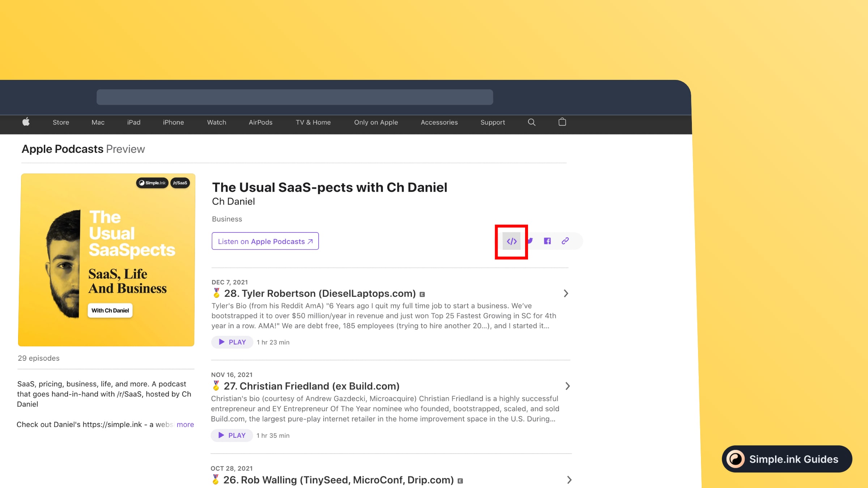
Task: Click the embed code icon
Action: point(511,241)
